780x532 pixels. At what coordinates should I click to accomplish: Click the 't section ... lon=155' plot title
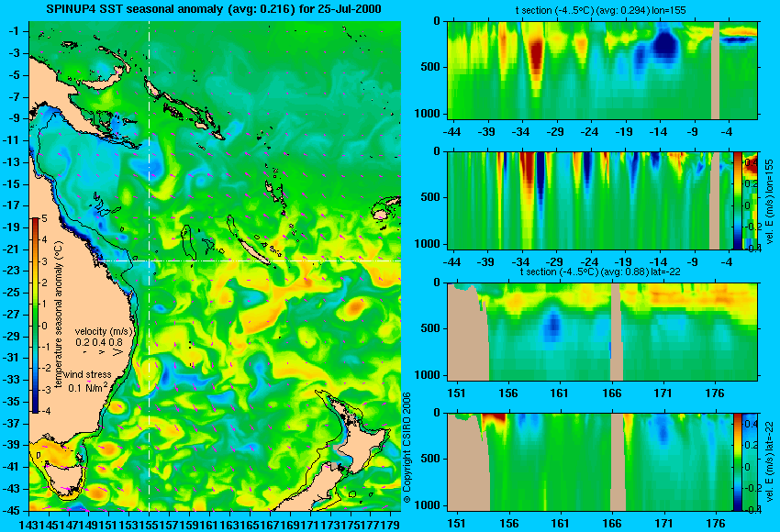coord(599,10)
